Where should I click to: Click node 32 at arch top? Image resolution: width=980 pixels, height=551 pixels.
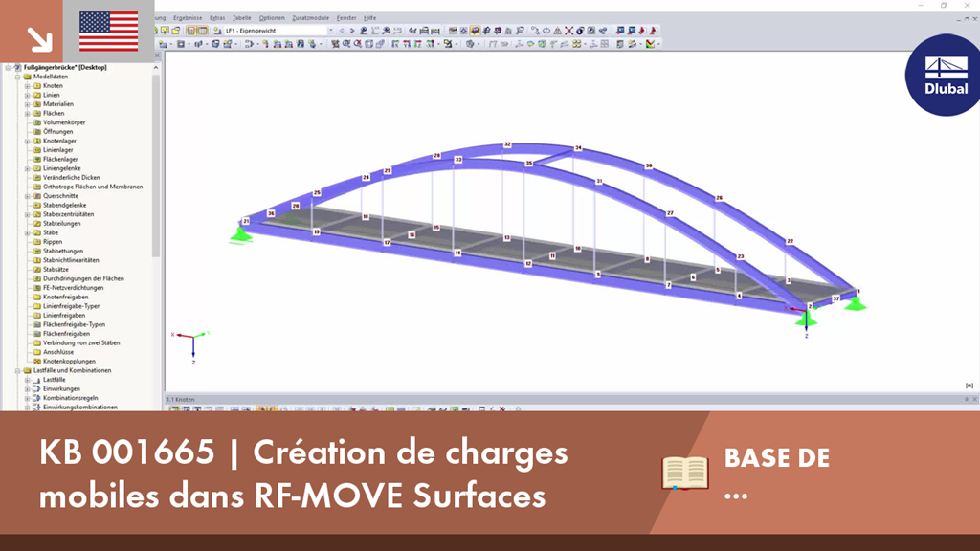507,144
